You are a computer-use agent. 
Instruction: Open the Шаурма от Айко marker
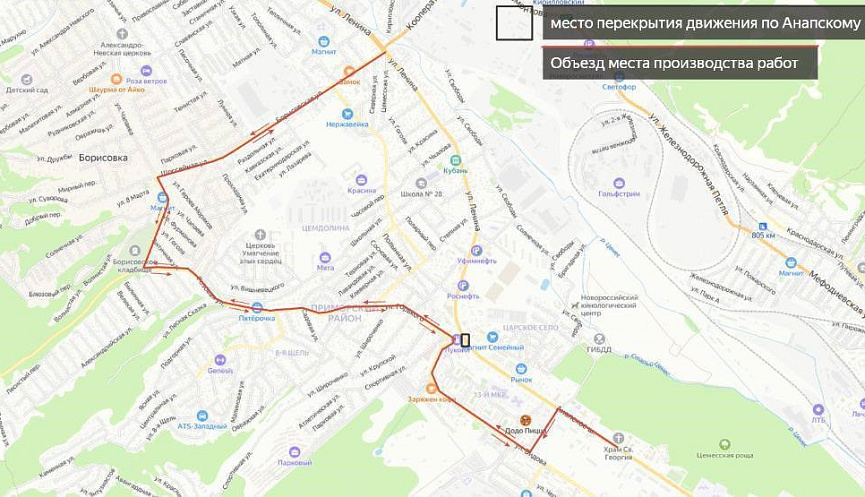116,79
